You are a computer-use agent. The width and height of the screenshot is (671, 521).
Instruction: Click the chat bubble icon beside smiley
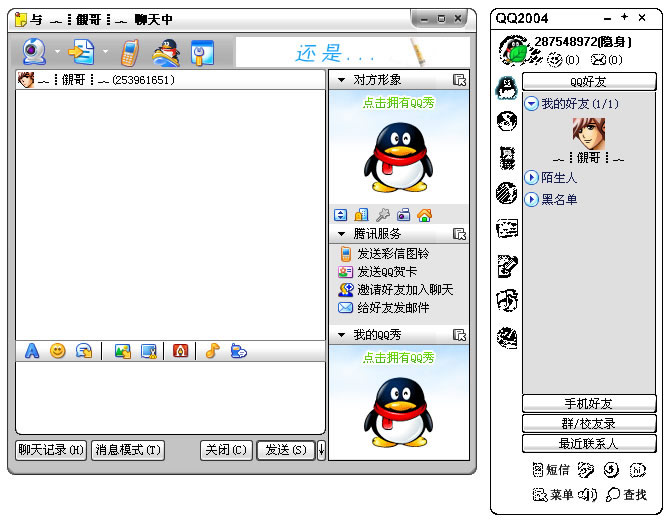coord(84,351)
